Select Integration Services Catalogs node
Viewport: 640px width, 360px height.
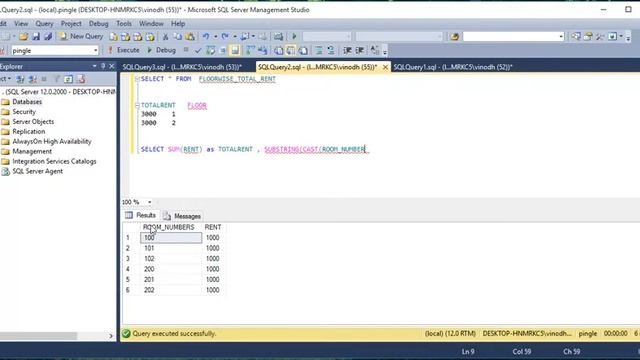click(x=54, y=161)
